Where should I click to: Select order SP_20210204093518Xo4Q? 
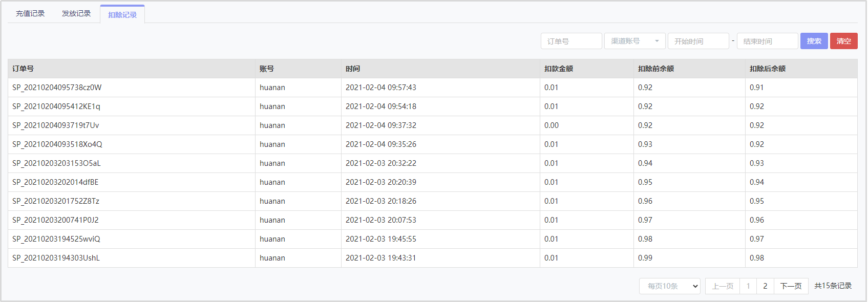[57, 144]
